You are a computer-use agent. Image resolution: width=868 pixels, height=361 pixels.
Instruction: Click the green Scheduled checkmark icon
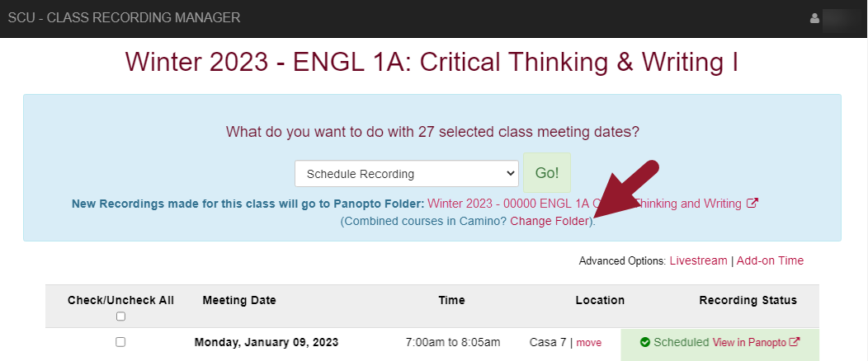[645, 342]
